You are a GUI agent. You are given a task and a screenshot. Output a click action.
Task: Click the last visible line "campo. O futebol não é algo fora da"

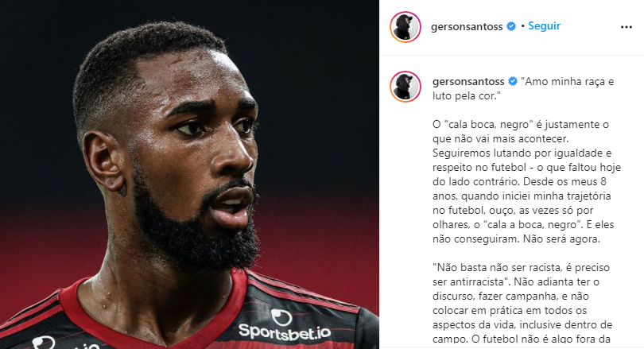522,339
